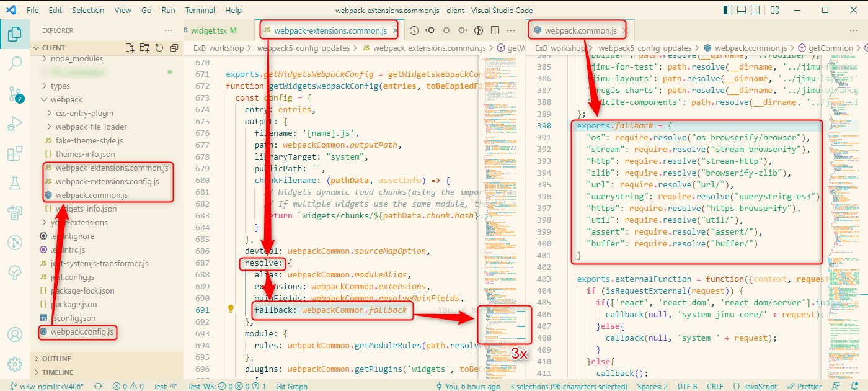Switch to webpack-extensions.common.js tab

(329, 30)
